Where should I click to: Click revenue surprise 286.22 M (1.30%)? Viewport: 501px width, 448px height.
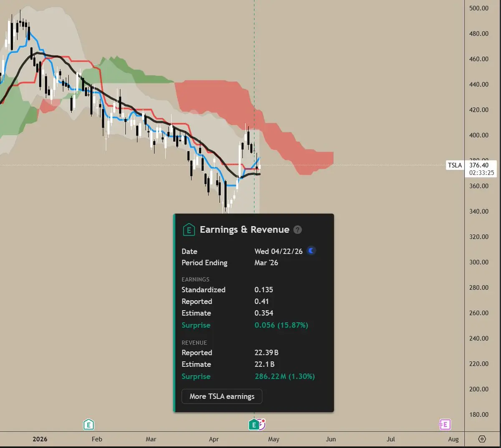coord(285,377)
